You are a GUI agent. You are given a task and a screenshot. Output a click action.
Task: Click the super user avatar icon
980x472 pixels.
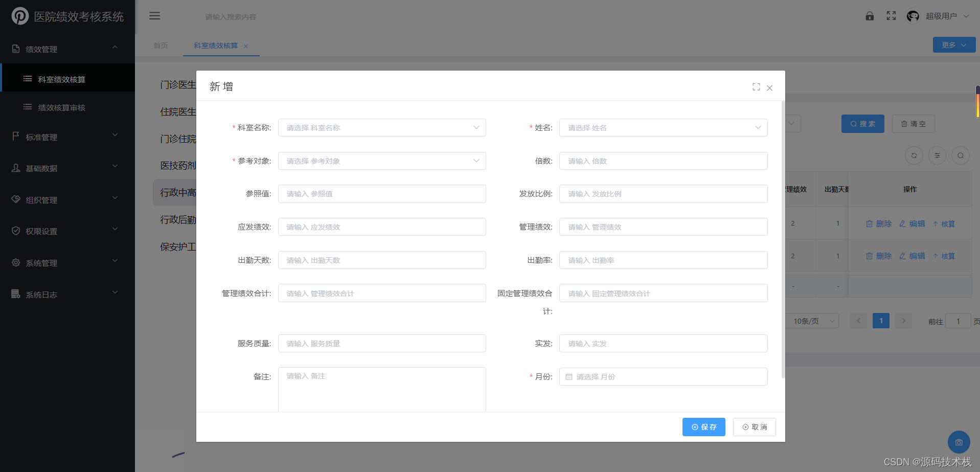(x=913, y=16)
